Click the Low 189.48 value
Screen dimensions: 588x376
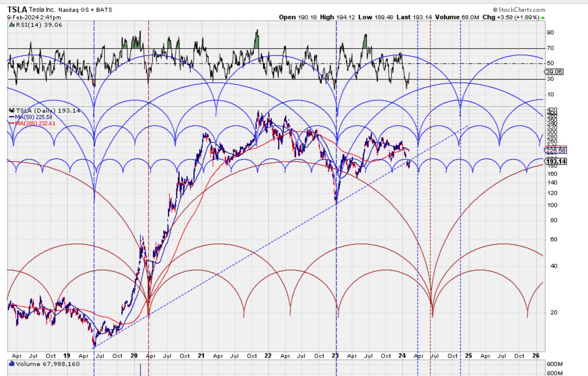pos(375,17)
